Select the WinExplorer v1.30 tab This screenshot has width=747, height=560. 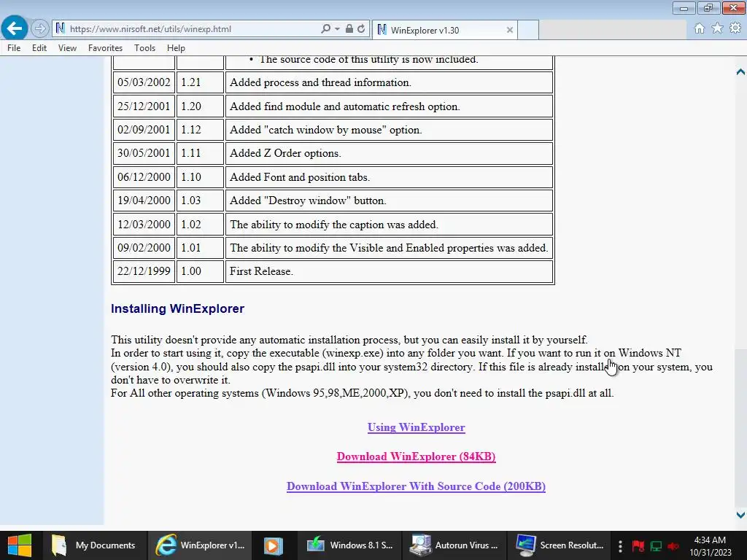point(444,30)
